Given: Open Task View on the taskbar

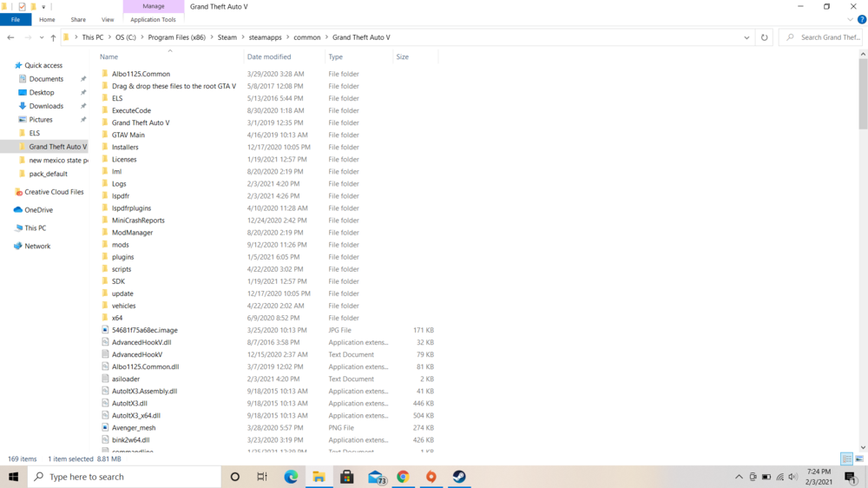Looking at the screenshot, I should point(262,477).
